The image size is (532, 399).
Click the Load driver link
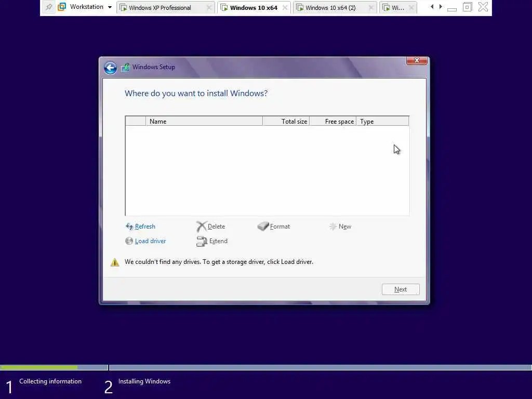click(150, 241)
